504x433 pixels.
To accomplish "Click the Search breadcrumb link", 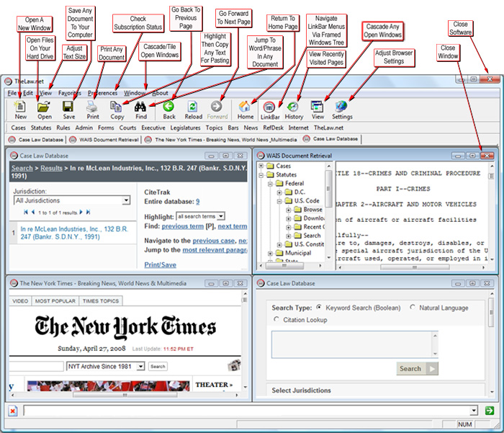I will pyautogui.click(x=22, y=168).
